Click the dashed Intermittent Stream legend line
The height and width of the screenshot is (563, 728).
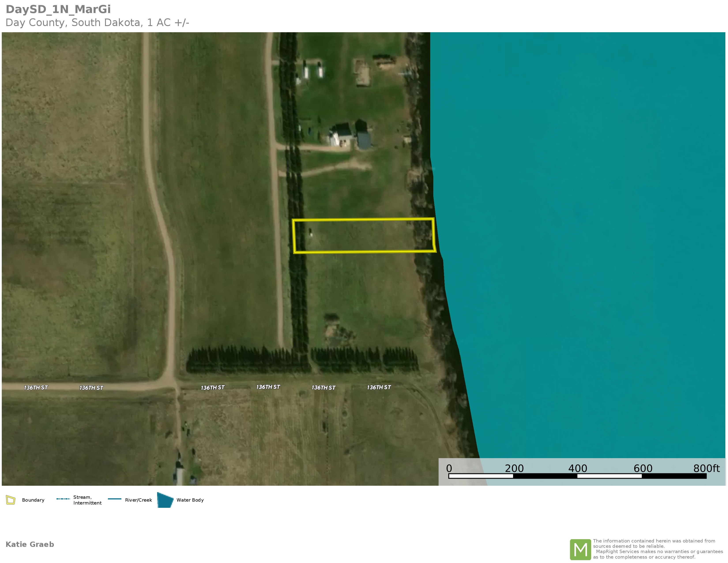63,499
